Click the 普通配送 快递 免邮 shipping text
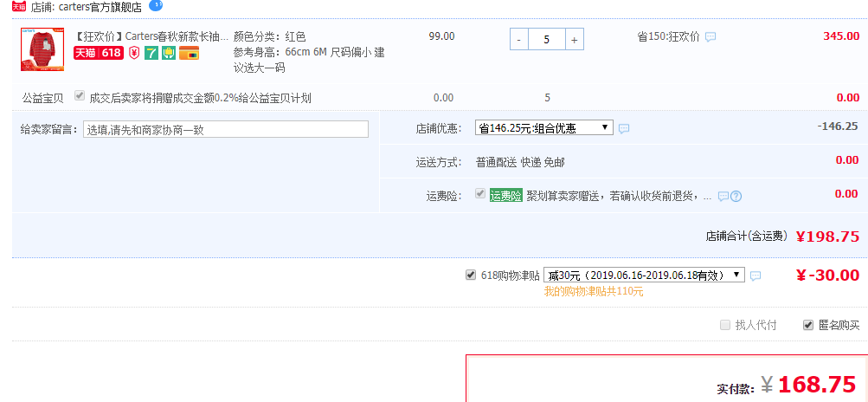 coord(520,163)
